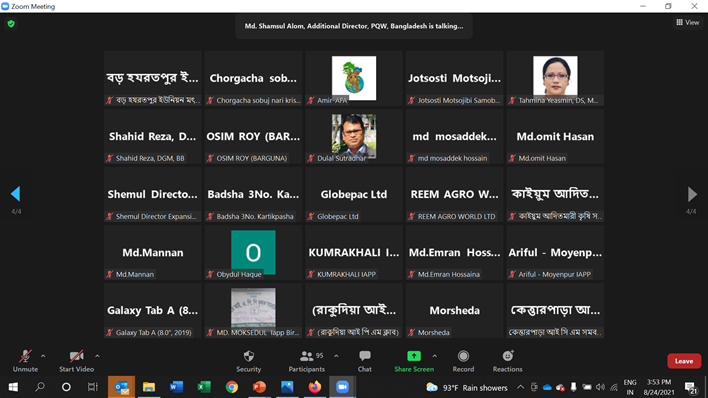708x398 pixels.
Task: Open the Security shield icon
Action: point(248,356)
